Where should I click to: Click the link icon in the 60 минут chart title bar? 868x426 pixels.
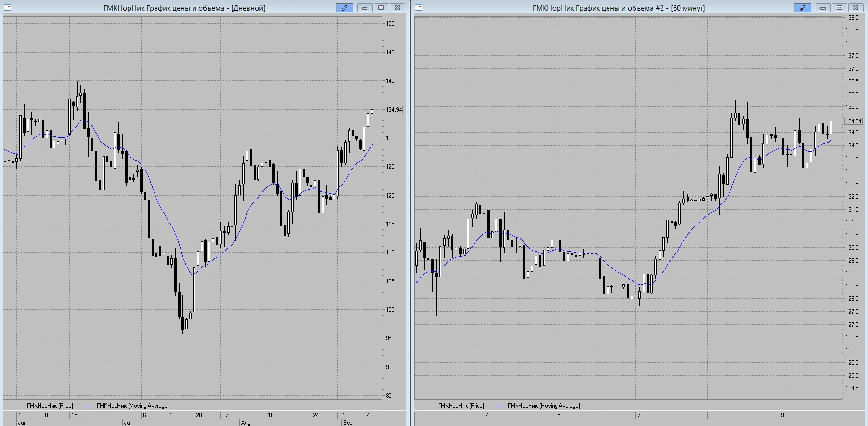pos(803,8)
